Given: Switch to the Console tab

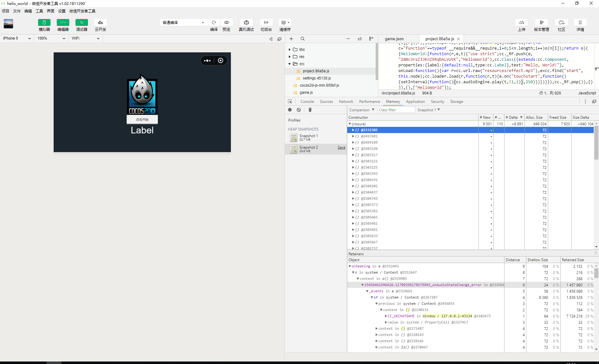Looking at the screenshot, I should point(307,102).
